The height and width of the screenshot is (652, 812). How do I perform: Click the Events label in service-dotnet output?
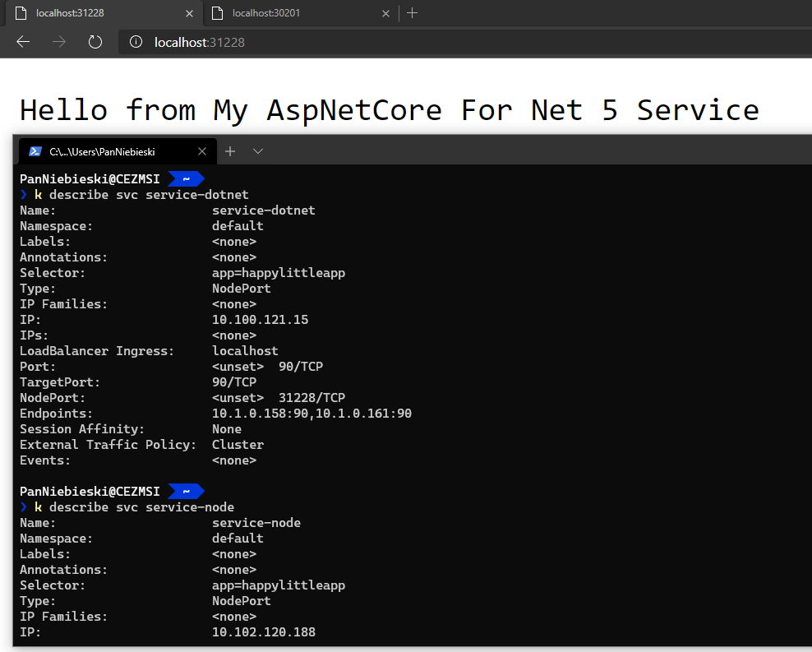(45, 460)
